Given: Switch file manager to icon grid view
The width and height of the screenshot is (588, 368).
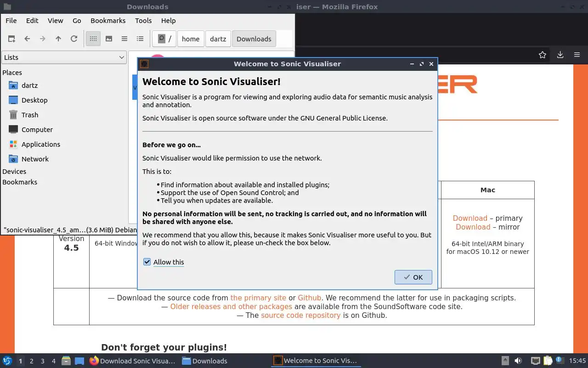Looking at the screenshot, I should 93,39.
